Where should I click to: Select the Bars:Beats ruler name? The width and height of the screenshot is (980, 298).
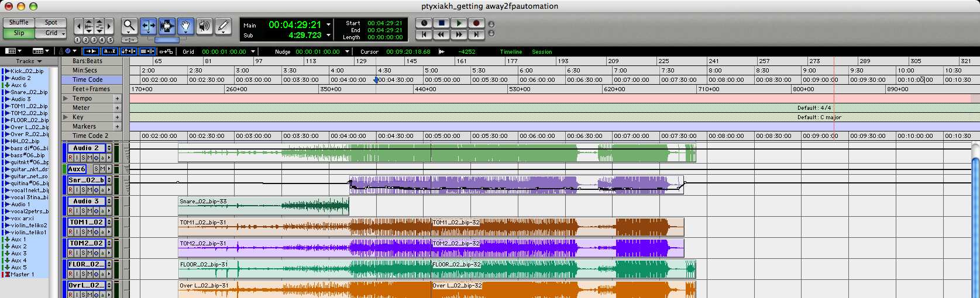click(87, 61)
